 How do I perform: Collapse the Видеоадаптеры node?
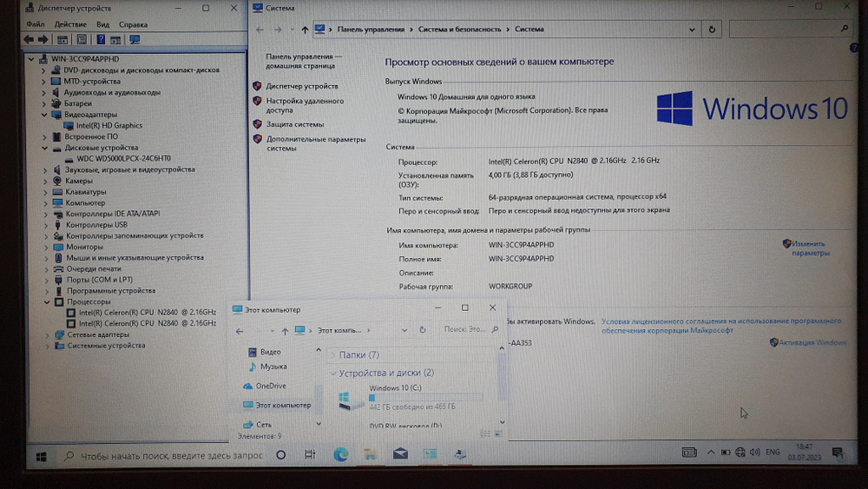44,115
